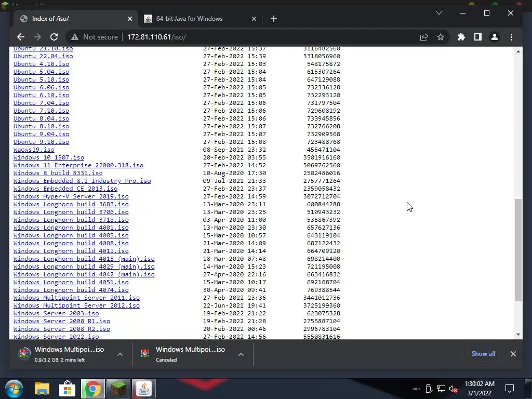
Task: Open the Ubuntu_9.10.iso link
Action: [x=41, y=142]
